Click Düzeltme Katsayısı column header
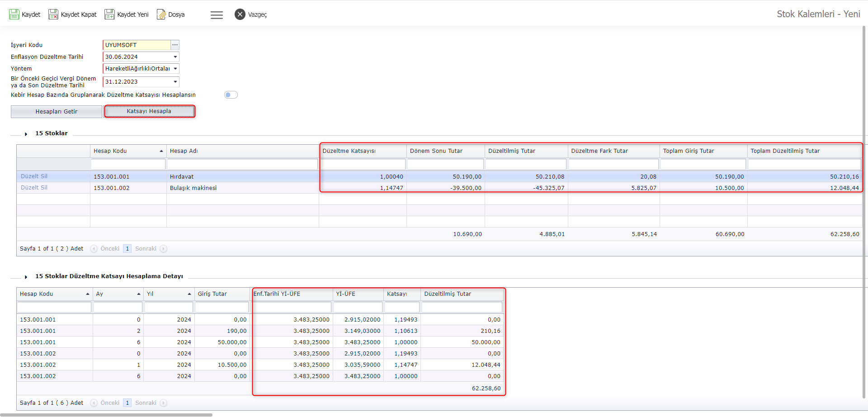 (x=363, y=151)
